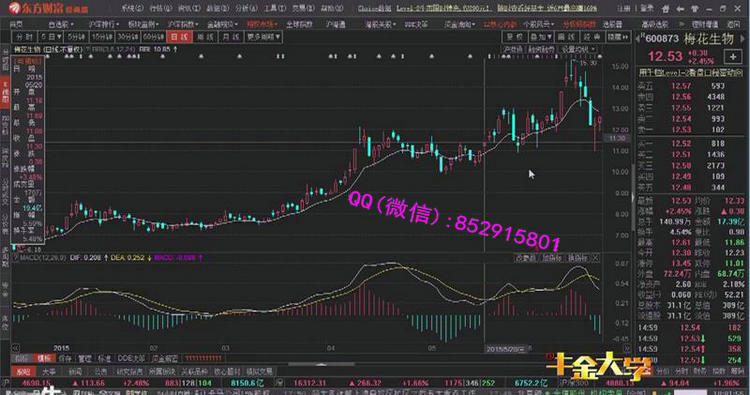The image size is (750, 395).
Task: Switch to the 周线 weekly period
Action: pos(206,37)
